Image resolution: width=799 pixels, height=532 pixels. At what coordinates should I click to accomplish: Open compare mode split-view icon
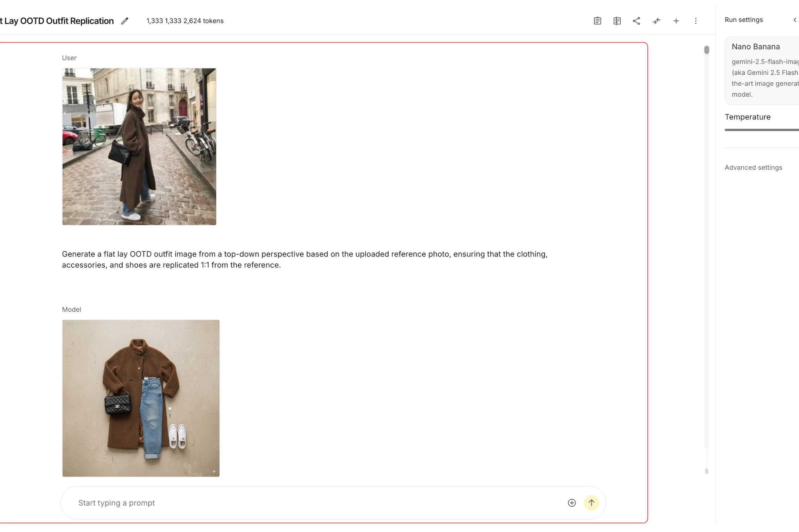(617, 21)
